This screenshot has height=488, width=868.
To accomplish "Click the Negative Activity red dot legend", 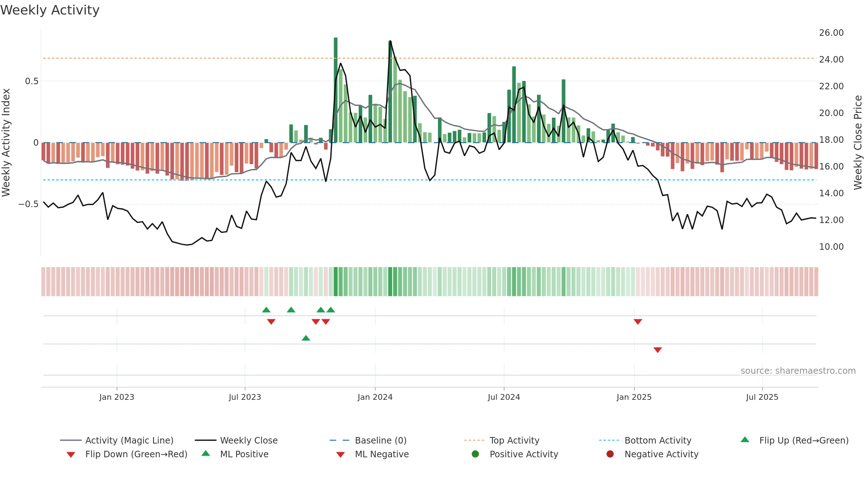I will pyautogui.click(x=610, y=454).
